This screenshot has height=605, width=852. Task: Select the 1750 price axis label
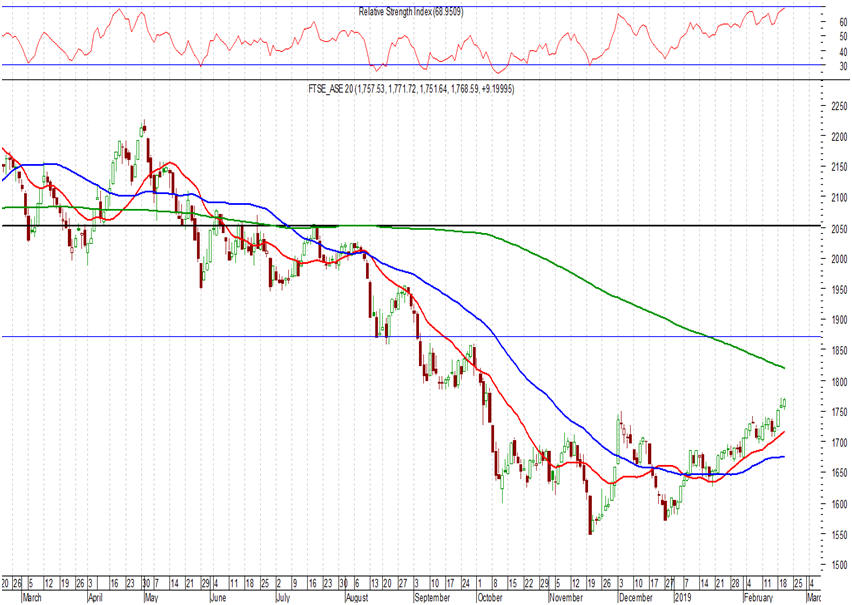[839, 412]
